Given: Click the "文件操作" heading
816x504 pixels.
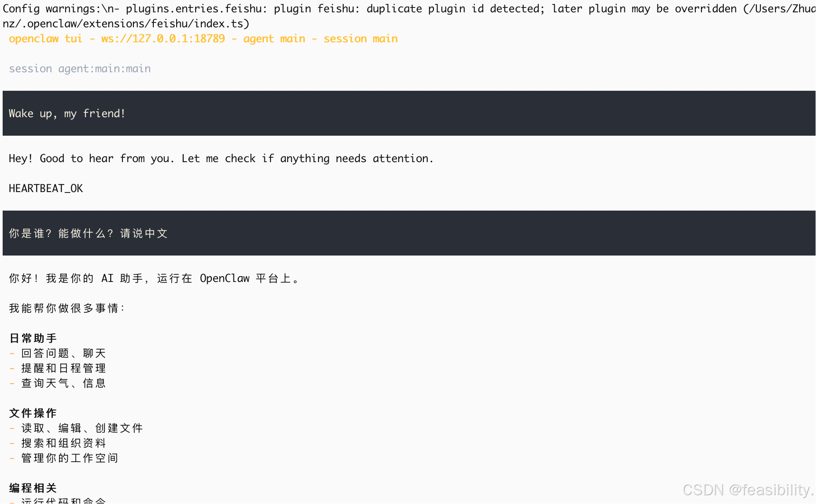Looking at the screenshot, I should tap(33, 413).
